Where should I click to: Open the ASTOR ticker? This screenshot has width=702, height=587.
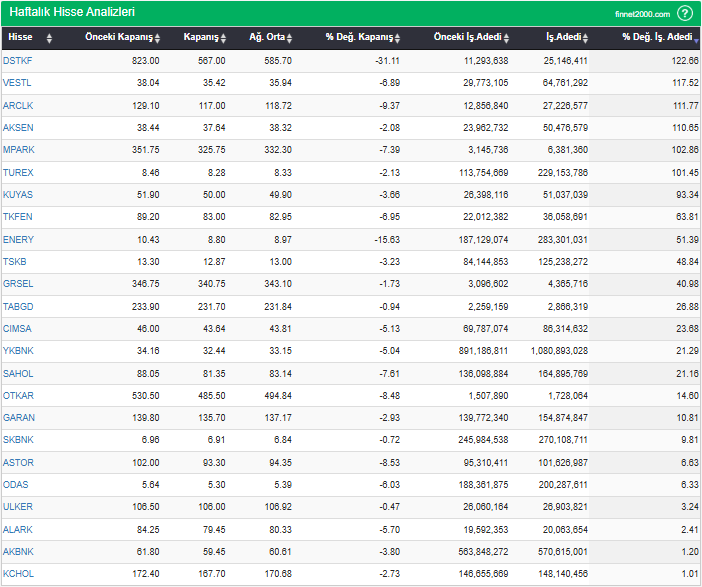point(18,463)
